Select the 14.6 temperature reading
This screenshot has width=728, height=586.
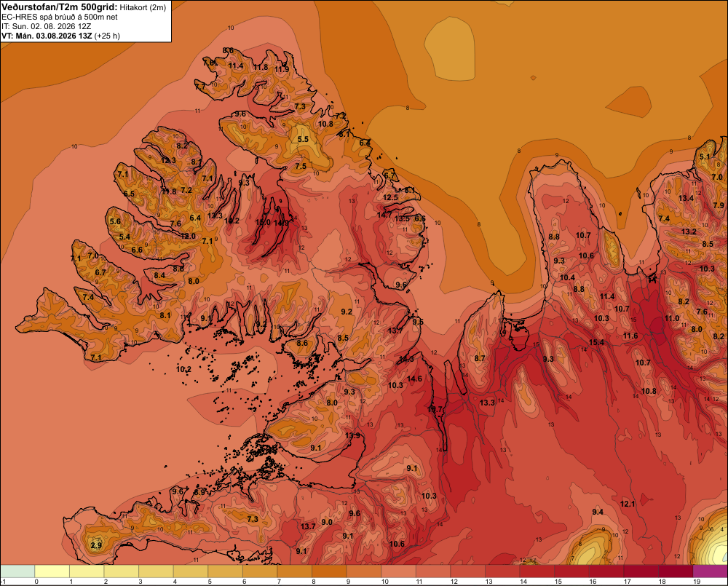tap(415, 379)
